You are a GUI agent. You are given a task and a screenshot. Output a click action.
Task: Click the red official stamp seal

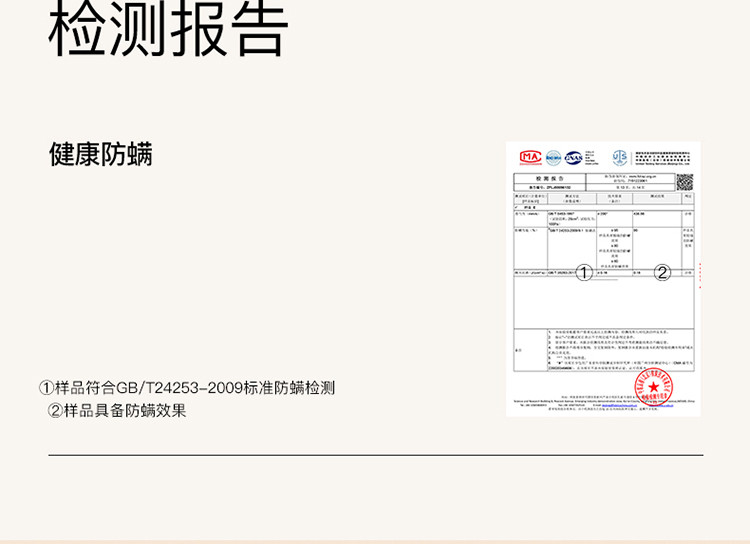tap(653, 385)
